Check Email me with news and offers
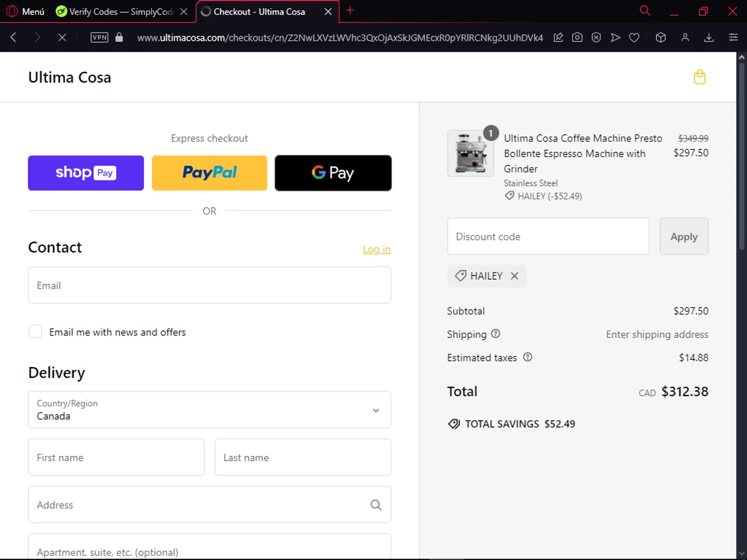 click(x=35, y=332)
